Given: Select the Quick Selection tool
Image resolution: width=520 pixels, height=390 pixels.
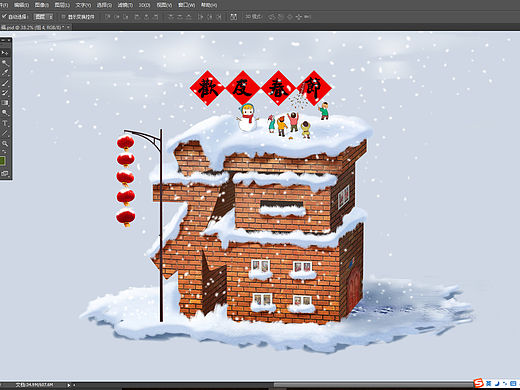Looking at the screenshot, I should [x=5, y=63].
